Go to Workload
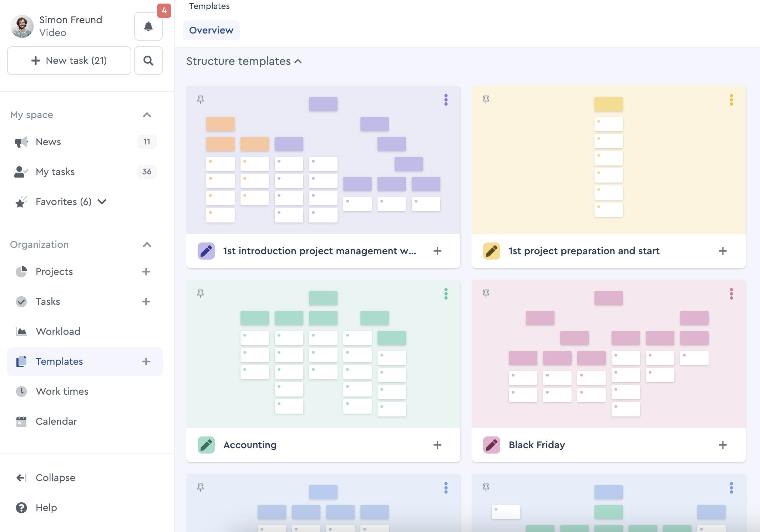Screen dimensions: 760x532 point(58,332)
